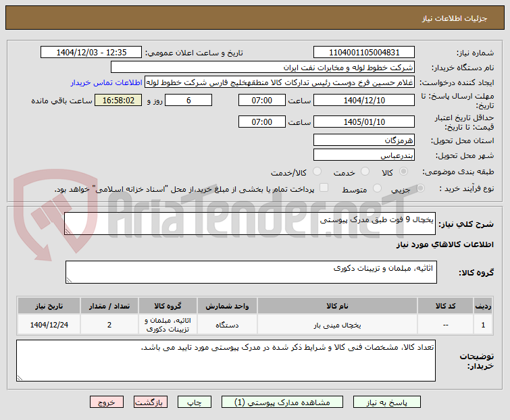Click the 'نام کالا' column header

(x=337, y=306)
